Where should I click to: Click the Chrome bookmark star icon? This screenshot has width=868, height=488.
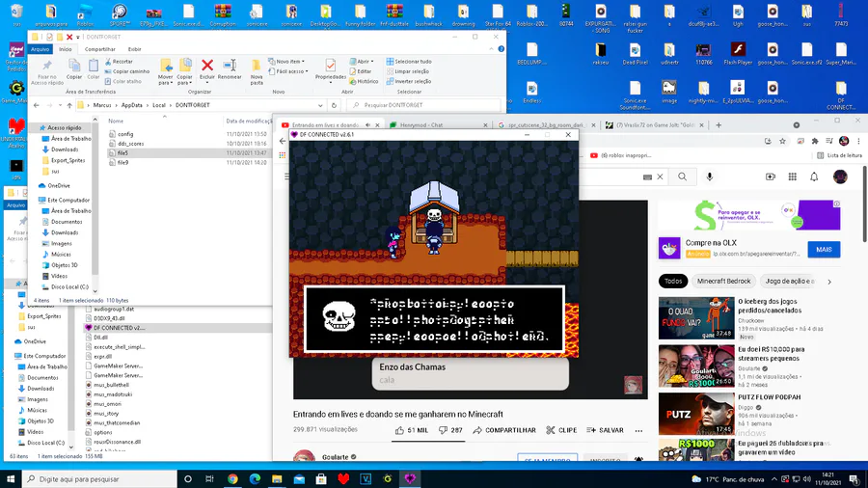click(783, 141)
